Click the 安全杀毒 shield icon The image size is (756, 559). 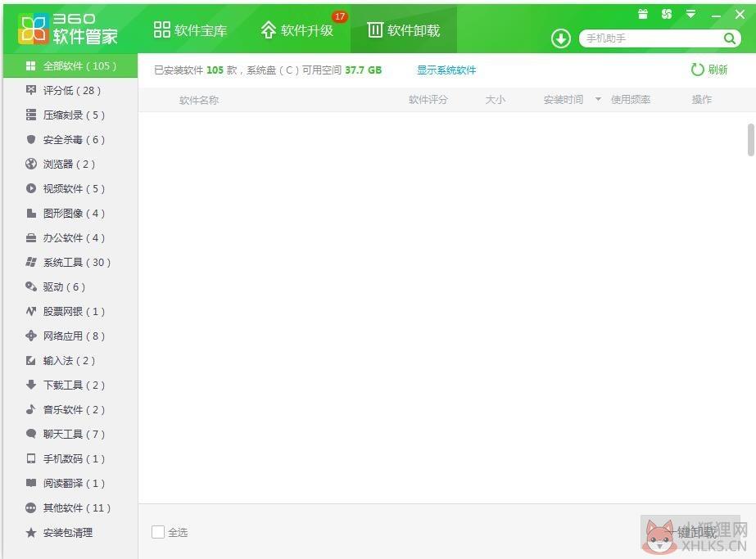coord(31,139)
